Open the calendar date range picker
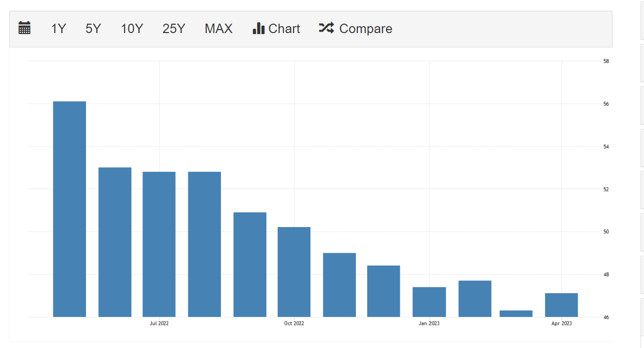 click(25, 29)
